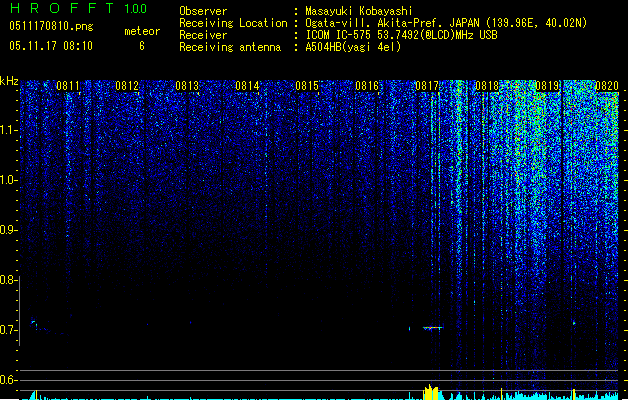Click the 0816 time marker
Image resolution: width=629 pixels, height=400 pixels.
(x=367, y=85)
